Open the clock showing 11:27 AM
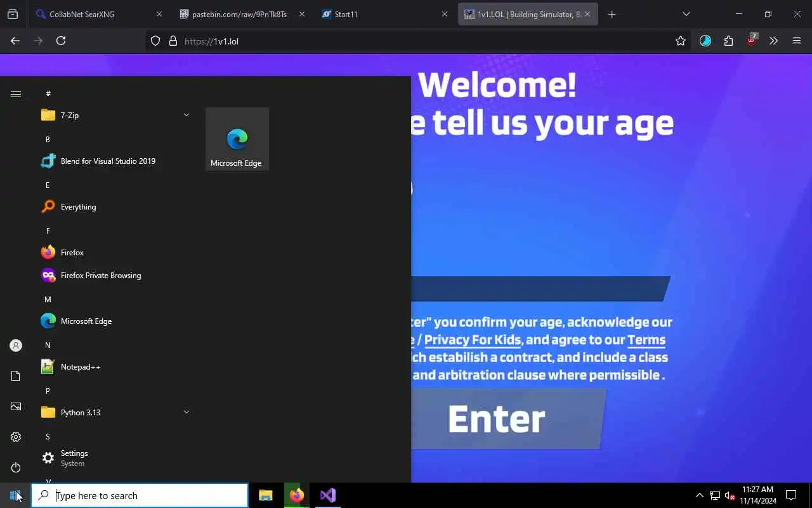This screenshot has width=812, height=508. (x=758, y=495)
